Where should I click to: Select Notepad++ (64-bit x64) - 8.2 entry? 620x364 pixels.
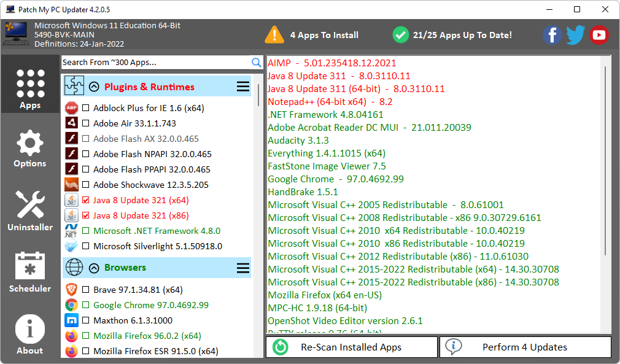pos(330,101)
